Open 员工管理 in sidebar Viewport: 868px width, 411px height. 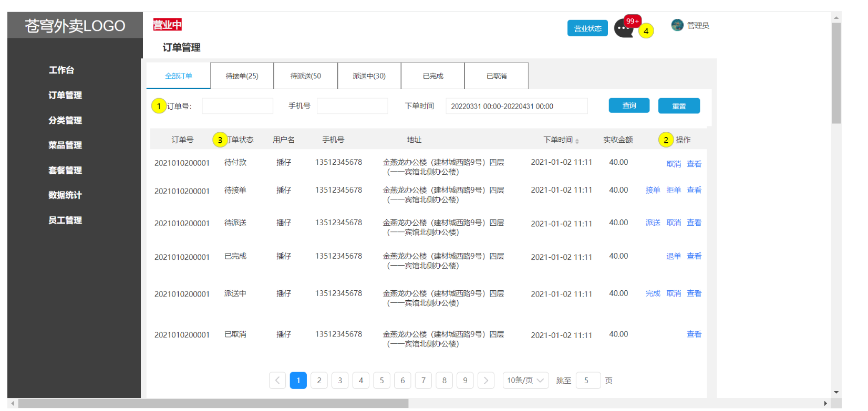(65, 220)
